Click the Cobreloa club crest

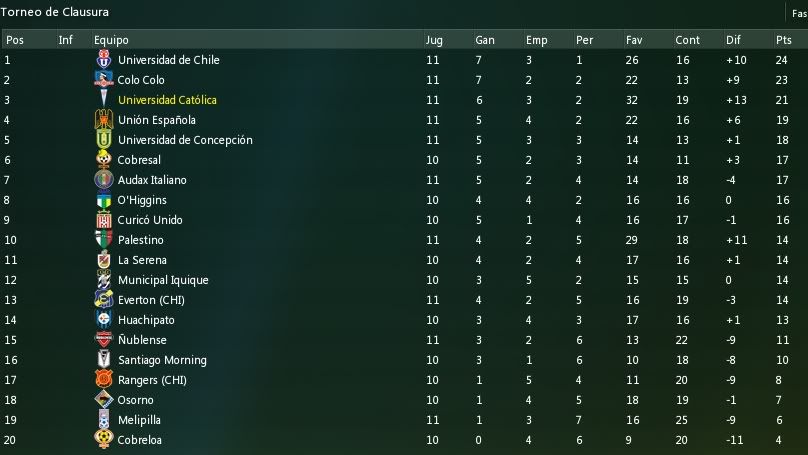click(x=104, y=440)
